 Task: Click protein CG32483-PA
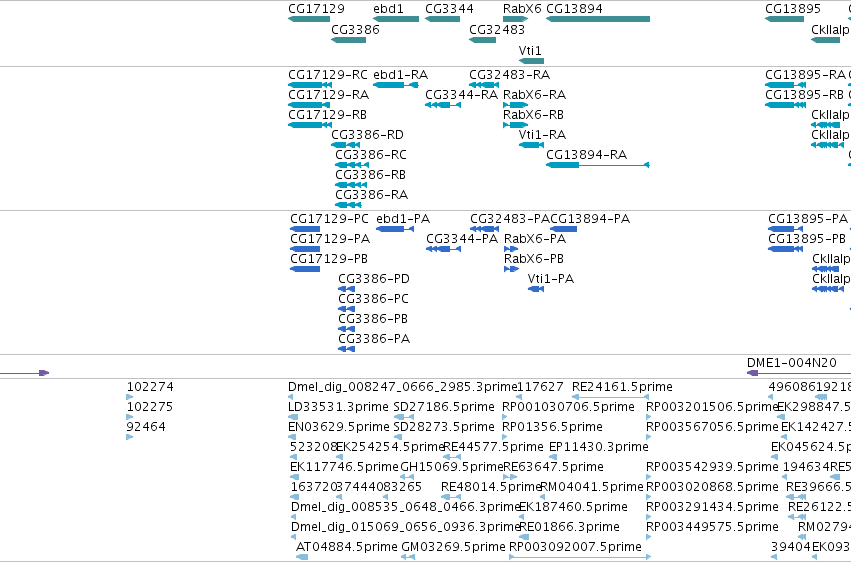coord(485,229)
